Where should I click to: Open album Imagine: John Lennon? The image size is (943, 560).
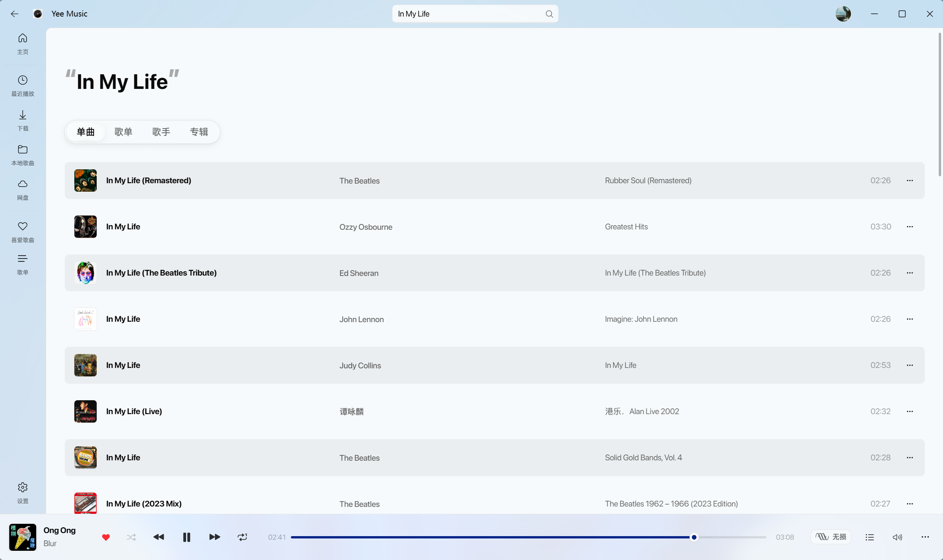641,319
